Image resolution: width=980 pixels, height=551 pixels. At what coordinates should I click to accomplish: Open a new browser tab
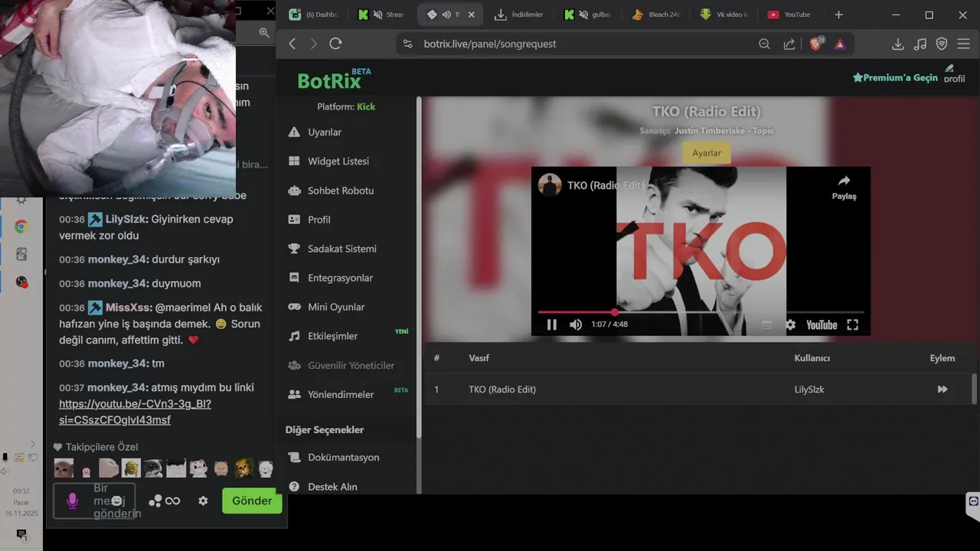[x=838, y=15]
